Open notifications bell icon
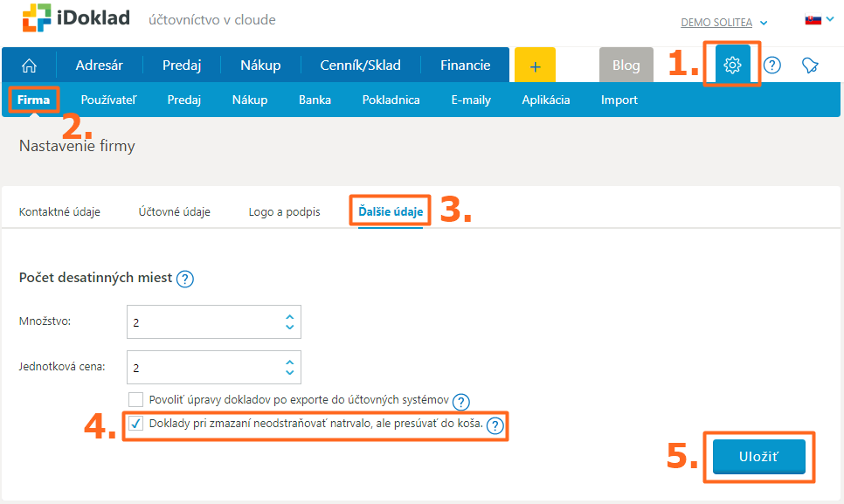The width and height of the screenshot is (844, 504). coord(811,66)
